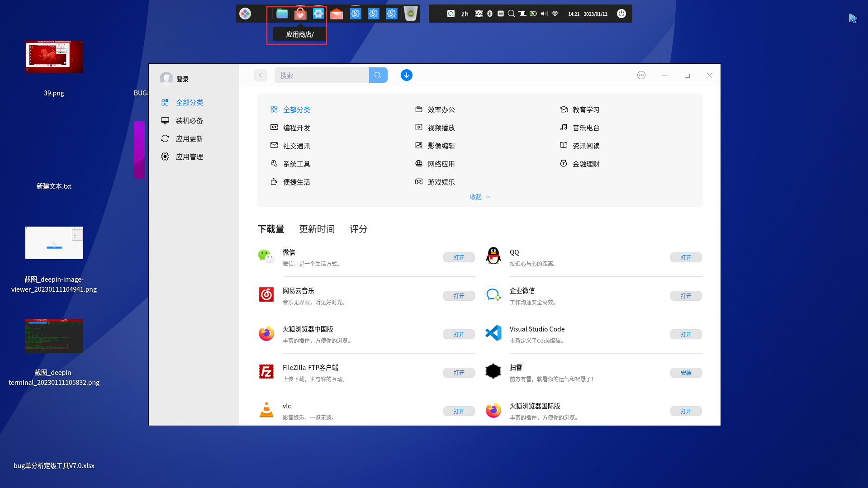This screenshot has height=488, width=868.
Task: Collapse the category panel with 收起
Action: [x=480, y=197]
